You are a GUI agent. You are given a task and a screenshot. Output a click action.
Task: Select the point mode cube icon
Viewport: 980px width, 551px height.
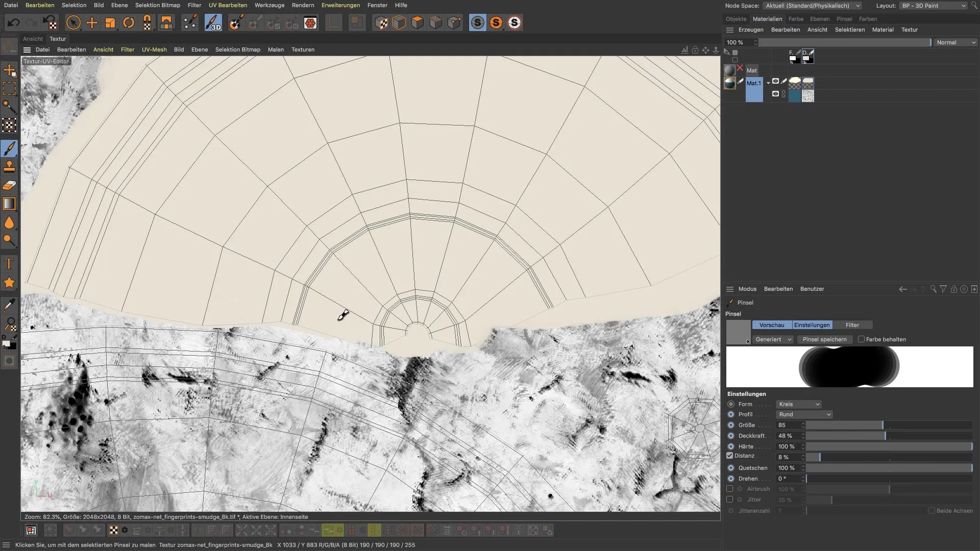[x=454, y=22]
